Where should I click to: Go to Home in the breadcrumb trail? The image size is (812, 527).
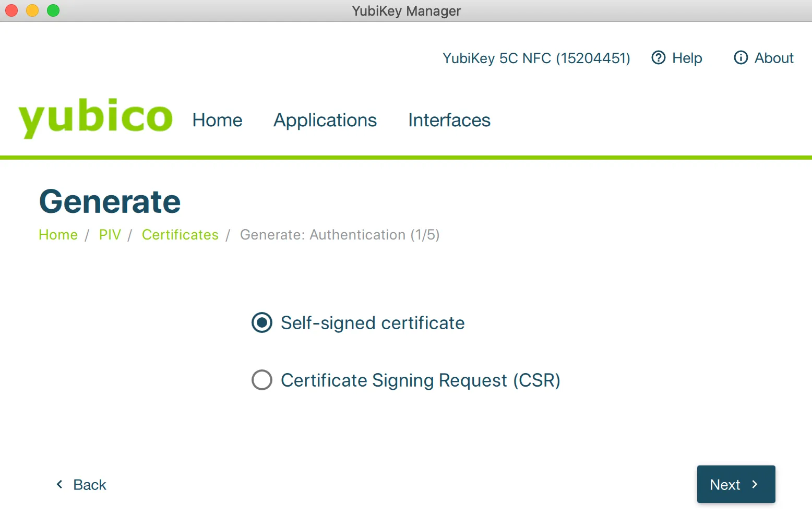tap(58, 235)
